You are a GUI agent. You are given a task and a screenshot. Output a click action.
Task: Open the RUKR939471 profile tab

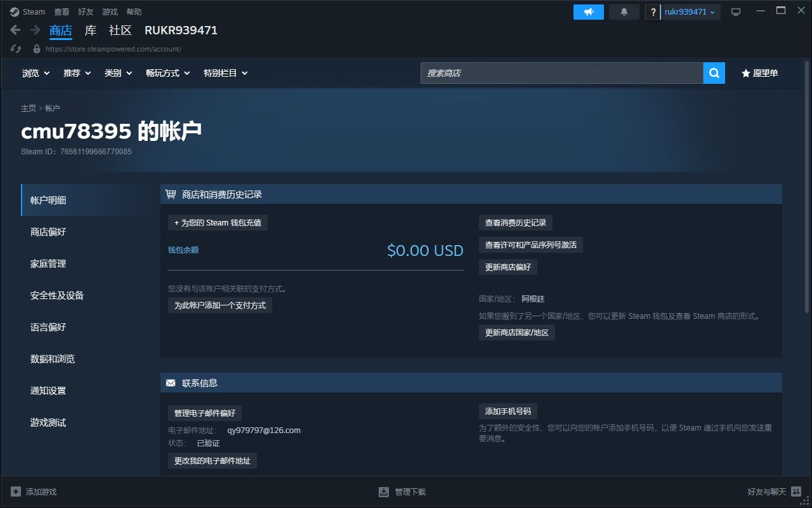click(181, 30)
